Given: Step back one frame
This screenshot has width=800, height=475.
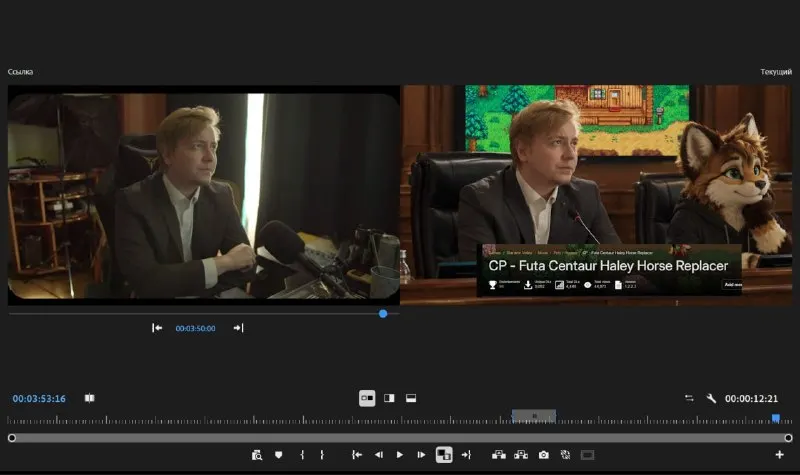Looking at the screenshot, I should click(x=379, y=455).
